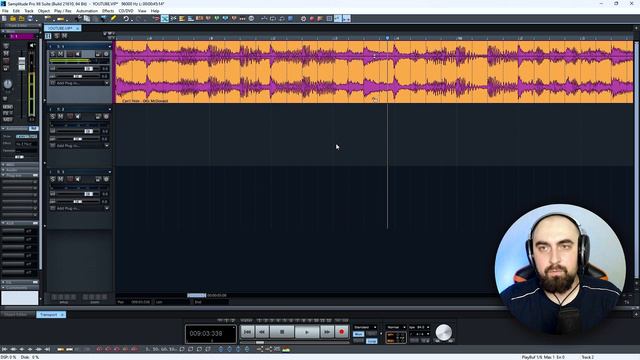Click the global Mute button above tracks

[x=64, y=36]
